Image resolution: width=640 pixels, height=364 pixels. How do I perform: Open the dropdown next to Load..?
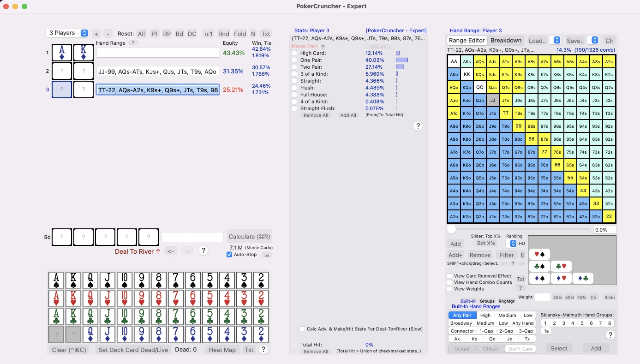[557, 40]
